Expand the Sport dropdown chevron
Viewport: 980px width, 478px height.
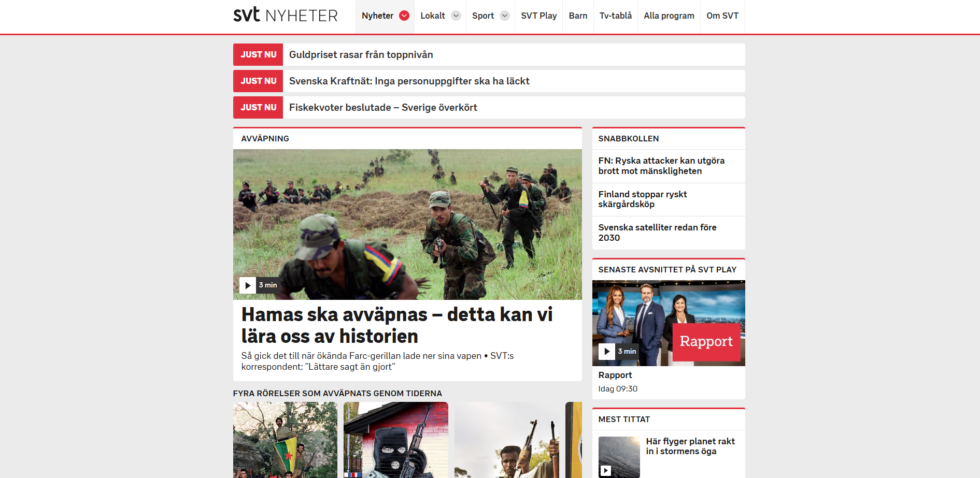pos(504,16)
